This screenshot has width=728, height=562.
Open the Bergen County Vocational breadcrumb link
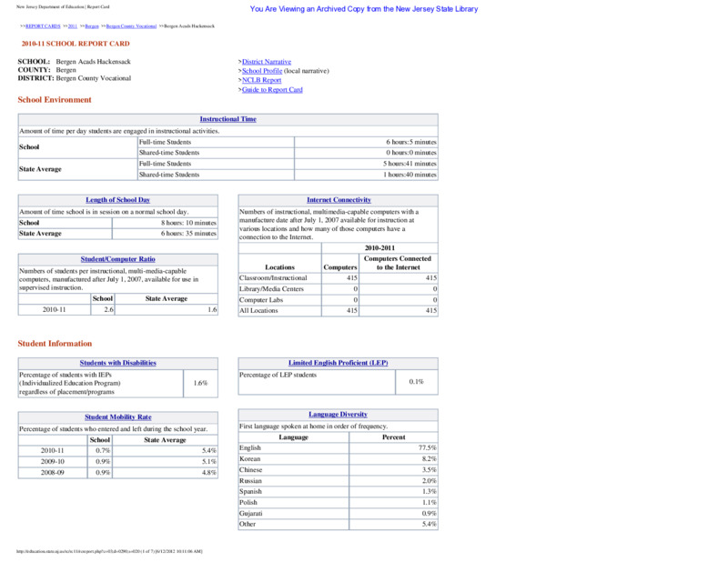(131, 26)
